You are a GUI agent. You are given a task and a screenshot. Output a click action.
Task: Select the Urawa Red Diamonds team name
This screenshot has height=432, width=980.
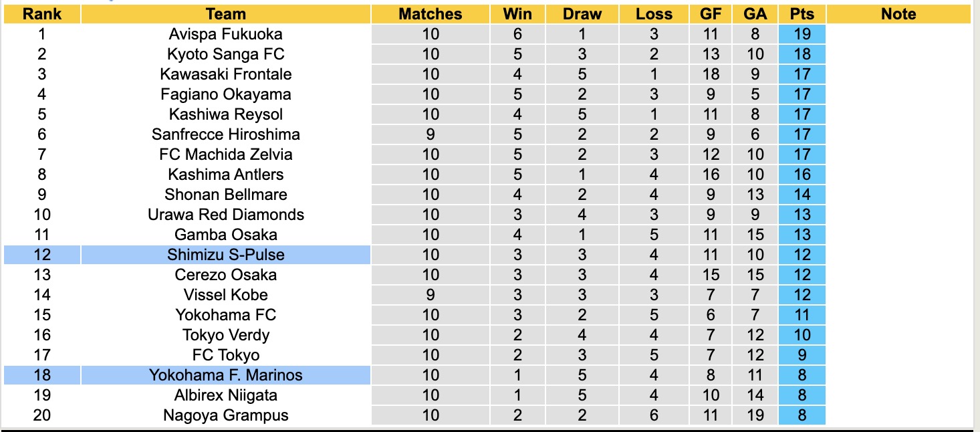[225, 215]
